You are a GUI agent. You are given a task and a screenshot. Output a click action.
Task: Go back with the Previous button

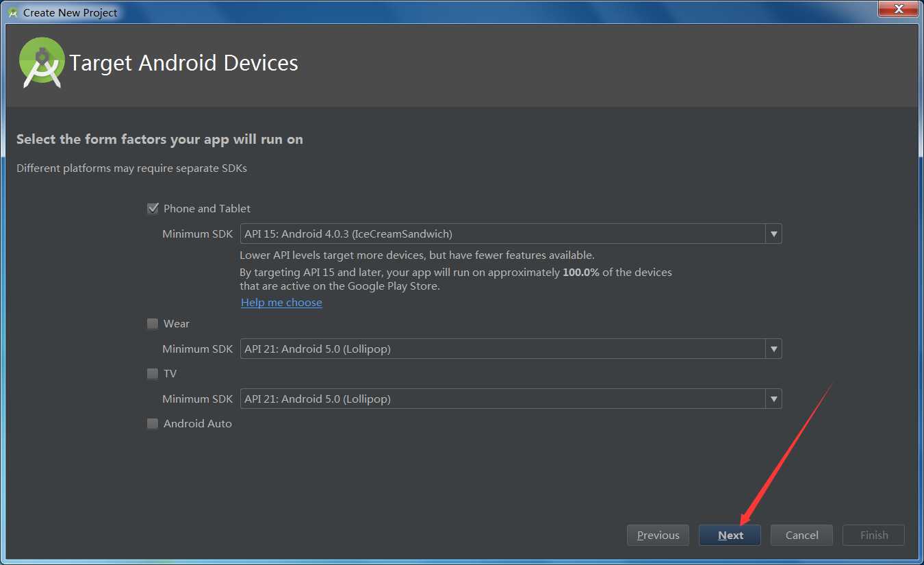[x=658, y=536]
